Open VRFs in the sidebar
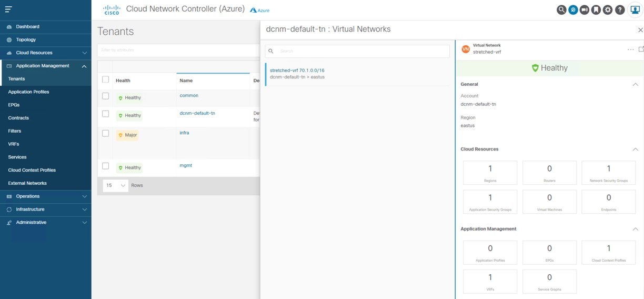 (x=14, y=144)
